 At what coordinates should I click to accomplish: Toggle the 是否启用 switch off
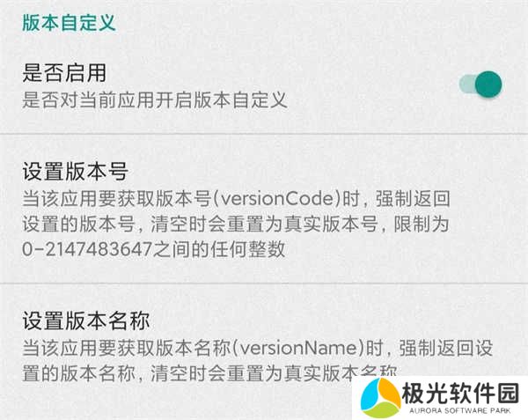coord(480,85)
